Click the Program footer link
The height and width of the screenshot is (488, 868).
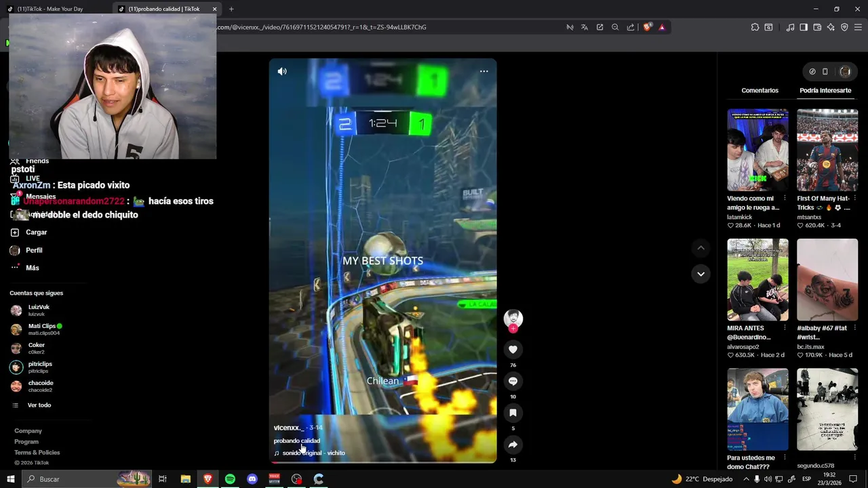pos(26,442)
